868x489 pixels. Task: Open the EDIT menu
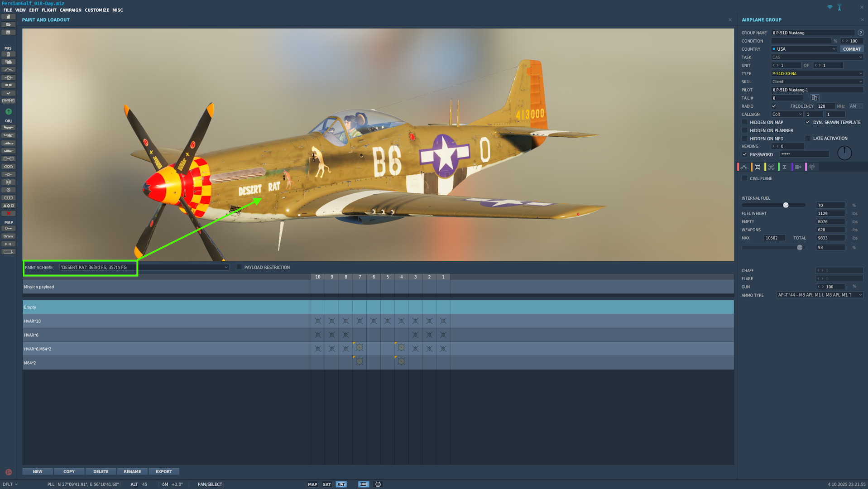click(34, 10)
